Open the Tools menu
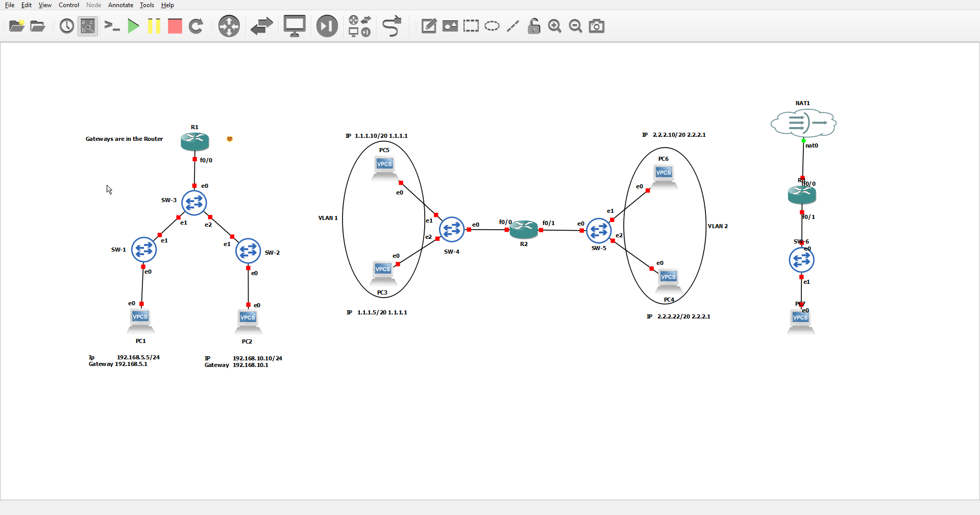 (x=146, y=5)
